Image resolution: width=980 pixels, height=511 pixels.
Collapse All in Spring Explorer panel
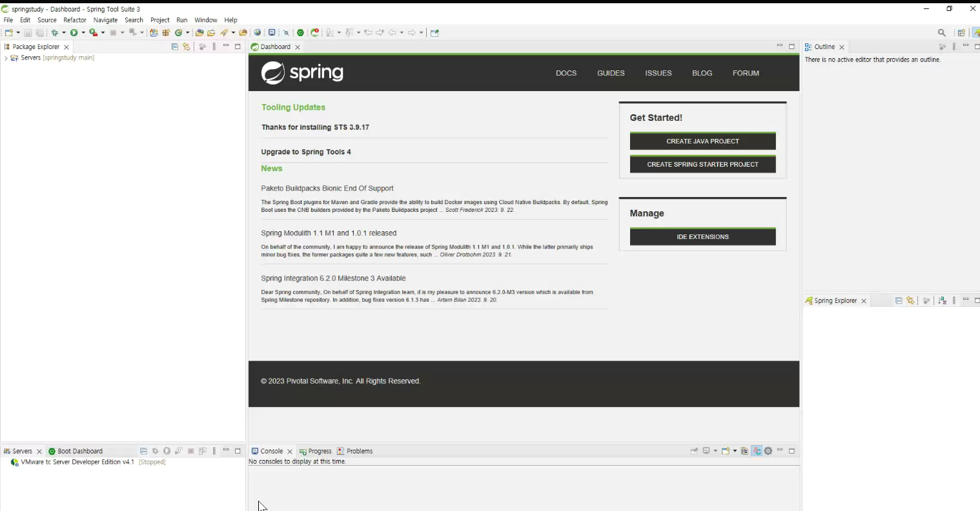pos(899,300)
